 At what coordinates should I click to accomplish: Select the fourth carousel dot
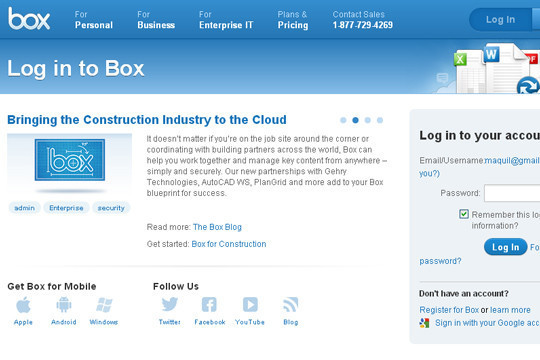point(380,120)
